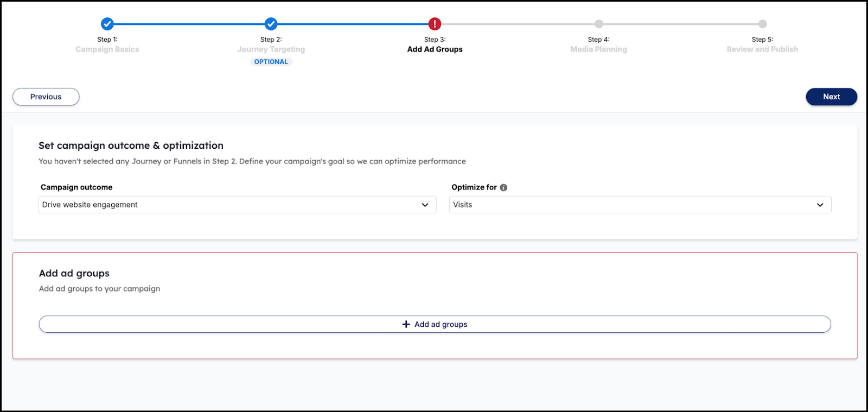868x412 pixels.
Task: Click the red error icon on Step 3
Action: tap(435, 24)
